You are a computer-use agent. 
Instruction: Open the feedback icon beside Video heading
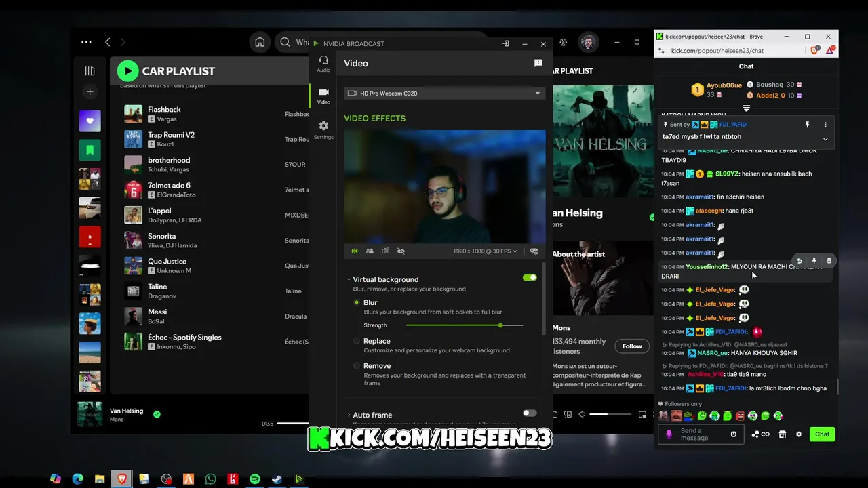pos(538,63)
